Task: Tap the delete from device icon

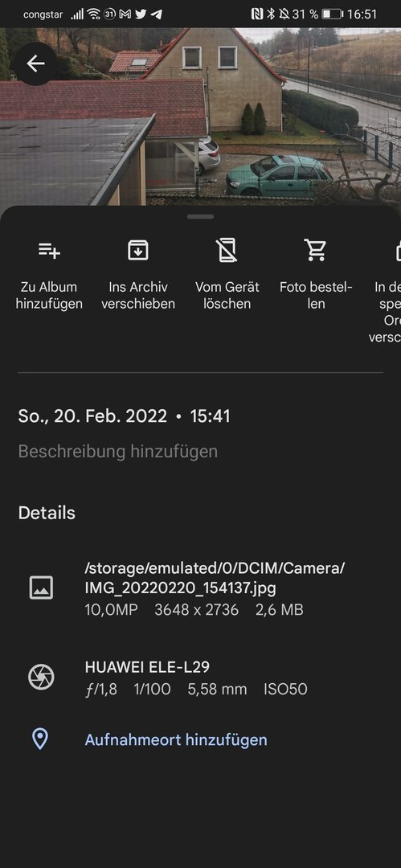Action: pyautogui.click(x=227, y=250)
